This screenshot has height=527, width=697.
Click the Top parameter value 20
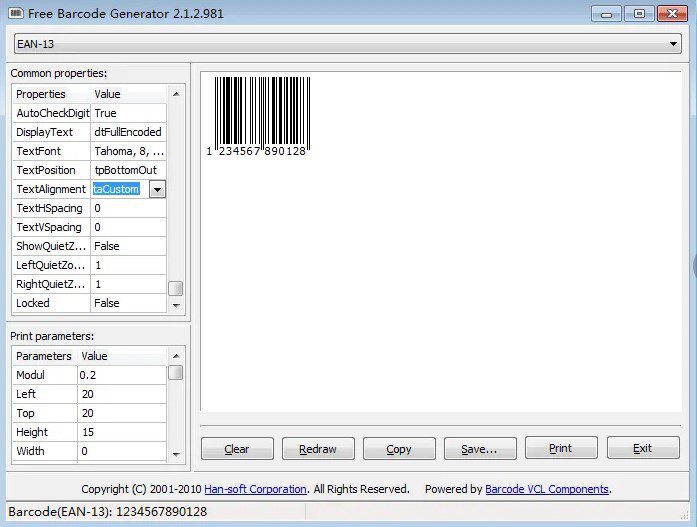pyautogui.click(x=122, y=413)
